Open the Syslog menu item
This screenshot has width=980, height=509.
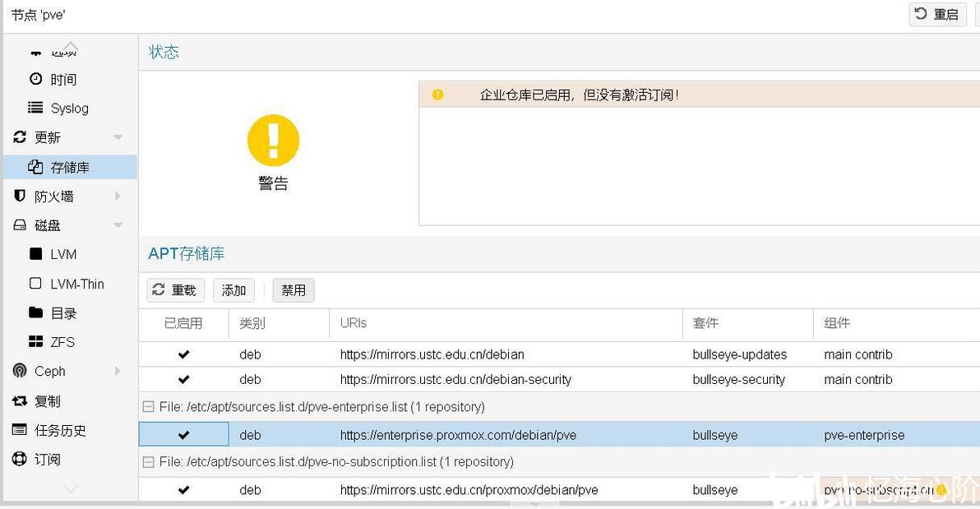70,109
